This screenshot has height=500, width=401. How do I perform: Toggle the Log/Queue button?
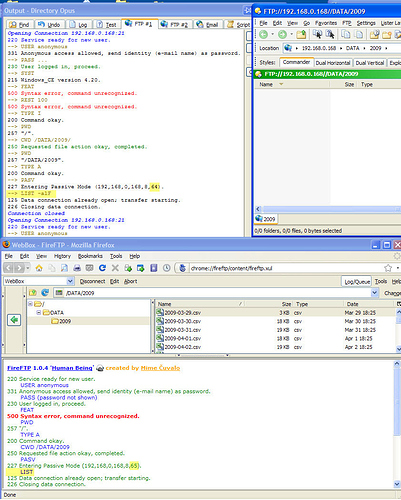point(357,281)
